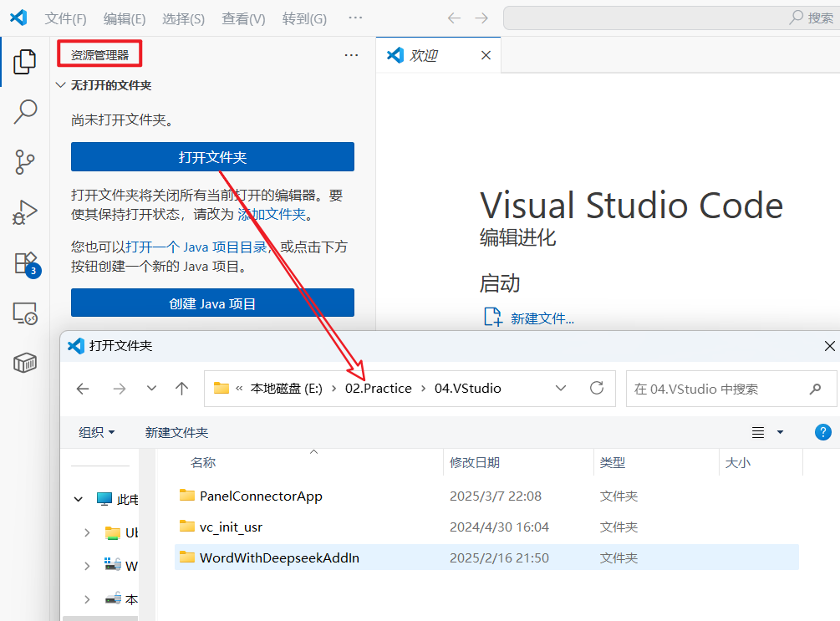Click the new file icon beside 新建文件
Screen dimensions: 840x621
coord(493,318)
